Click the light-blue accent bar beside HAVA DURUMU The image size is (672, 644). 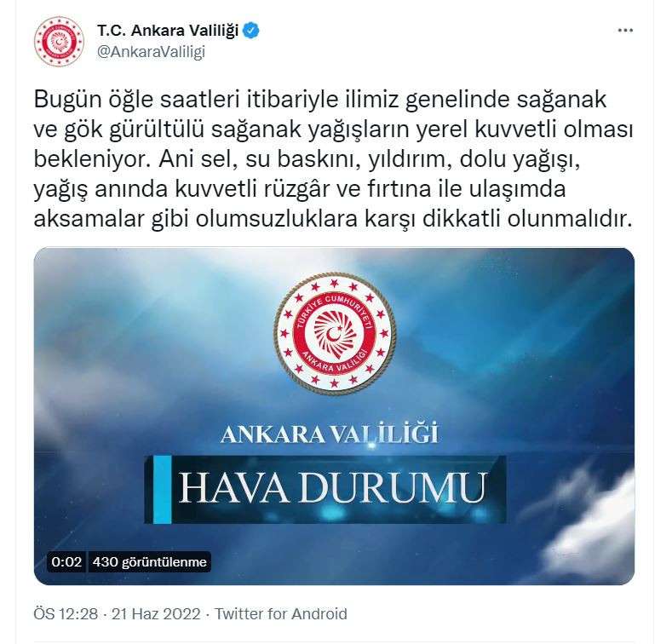[x=163, y=489]
